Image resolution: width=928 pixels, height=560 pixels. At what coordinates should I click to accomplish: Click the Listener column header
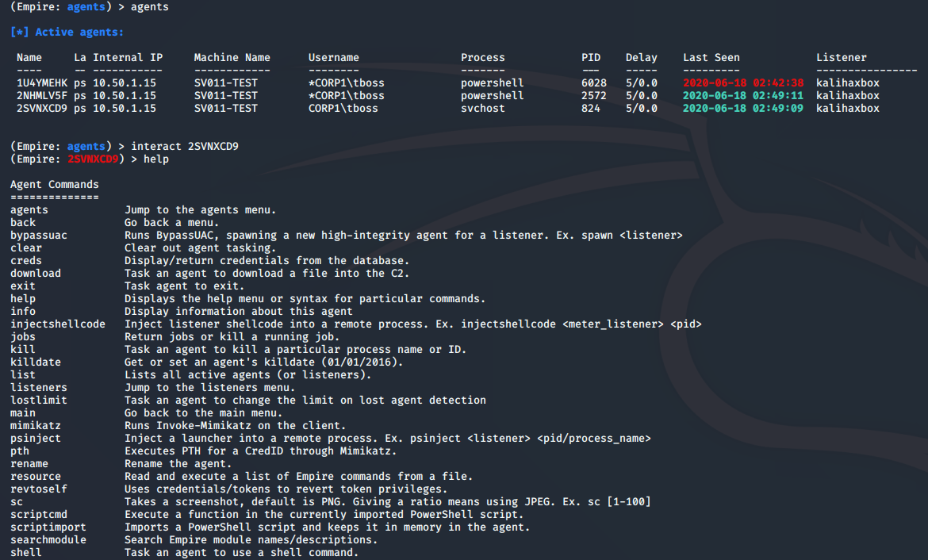(x=841, y=57)
